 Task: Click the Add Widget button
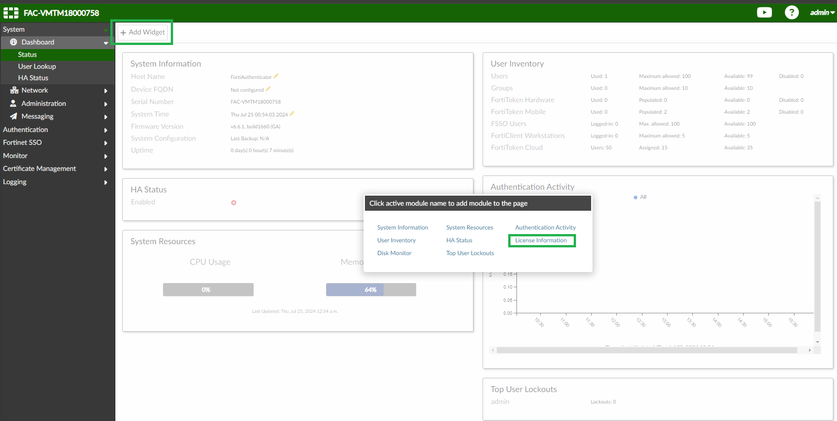(x=142, y=33)
